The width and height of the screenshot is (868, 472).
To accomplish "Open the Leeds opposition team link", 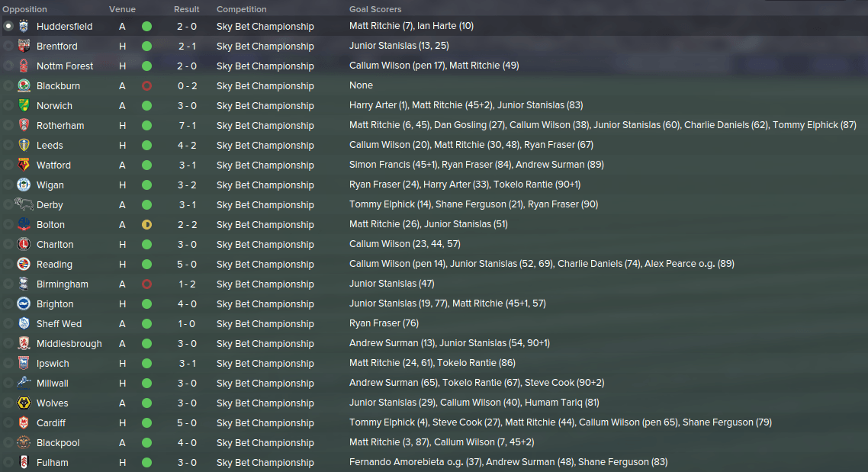I will coord(50,146).
